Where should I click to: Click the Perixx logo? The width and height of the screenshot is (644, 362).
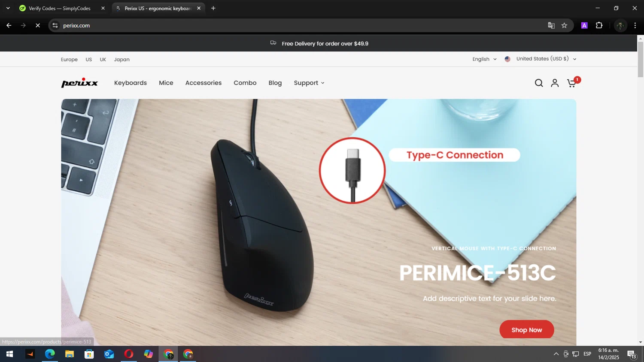click(x=79, y=83)
